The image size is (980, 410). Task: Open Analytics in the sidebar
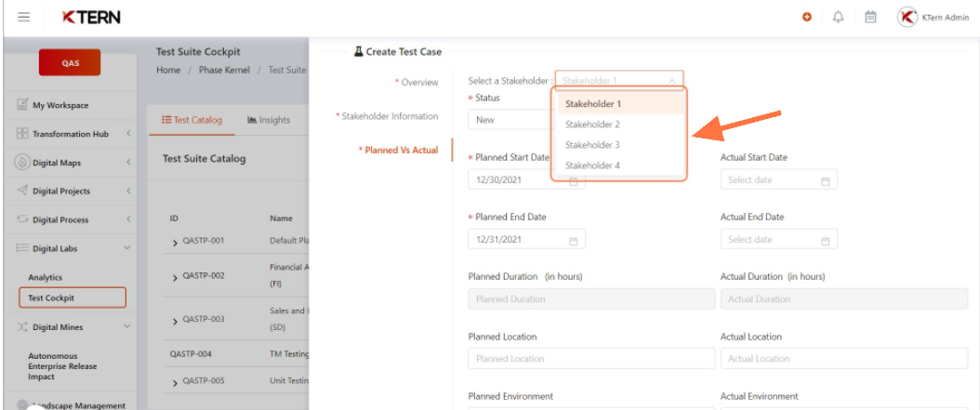(x=46, y=277)
